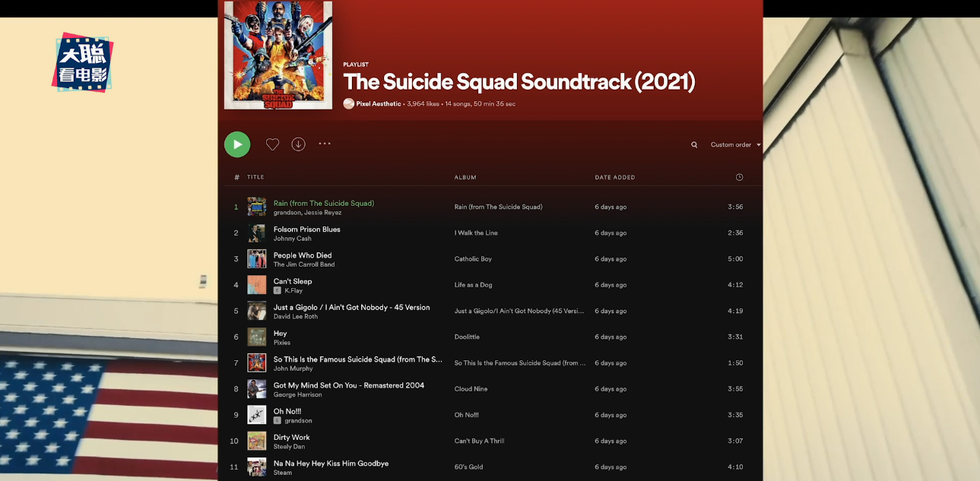Sort by the TITLE column header

[255, 177]
